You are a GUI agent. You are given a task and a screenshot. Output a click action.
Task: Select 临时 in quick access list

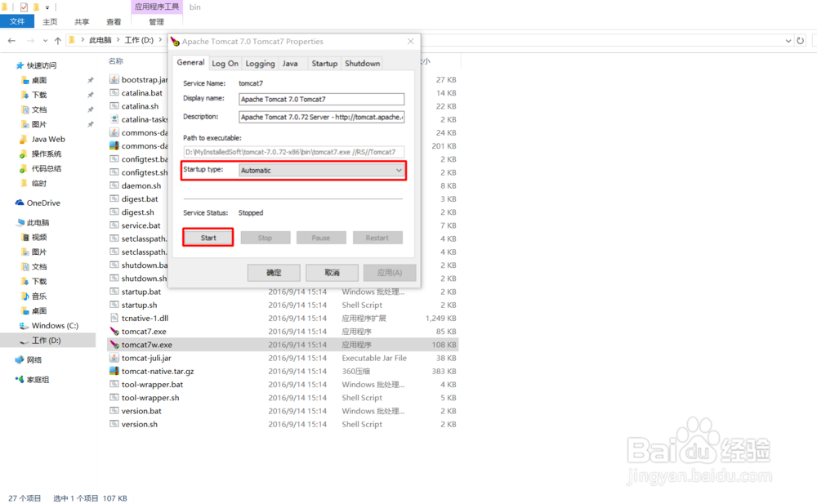click(39, 184)
